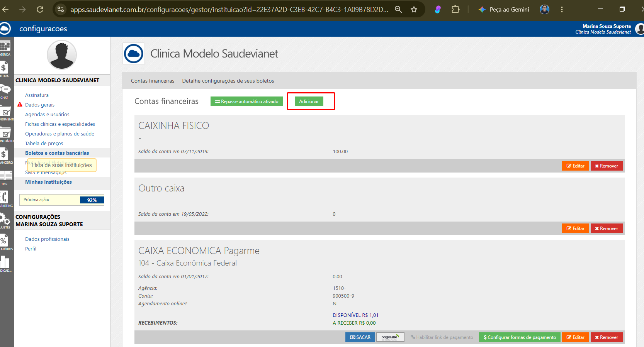This screenshot has height=347, width=644.
Task: Open the Agendas e usuários link
Action: [47, 114]
